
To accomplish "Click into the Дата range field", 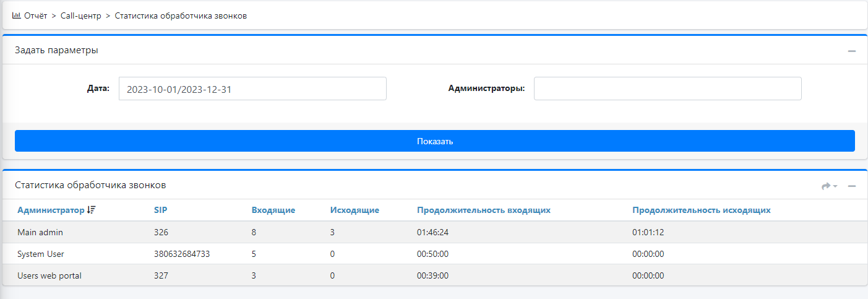I will coord(252,89).
